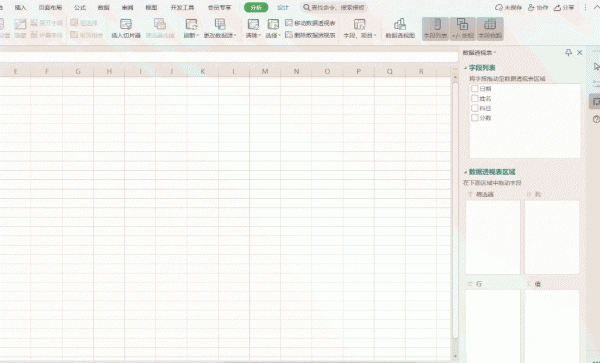Click the 折叠字段 (Collapse Field) button
600x363 pixels.
coord(47,35)
